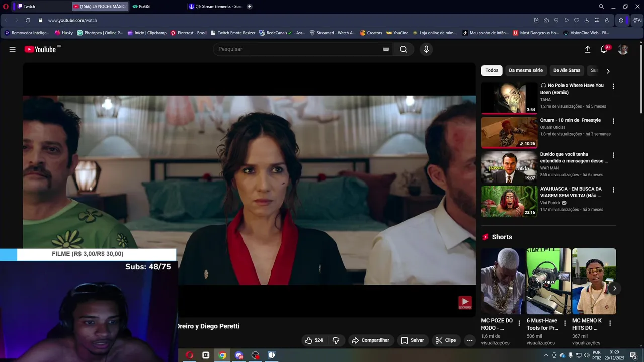644x362 pixels.
Task: Select the De Ale Saras chip
Action: [x=567, y=70]
